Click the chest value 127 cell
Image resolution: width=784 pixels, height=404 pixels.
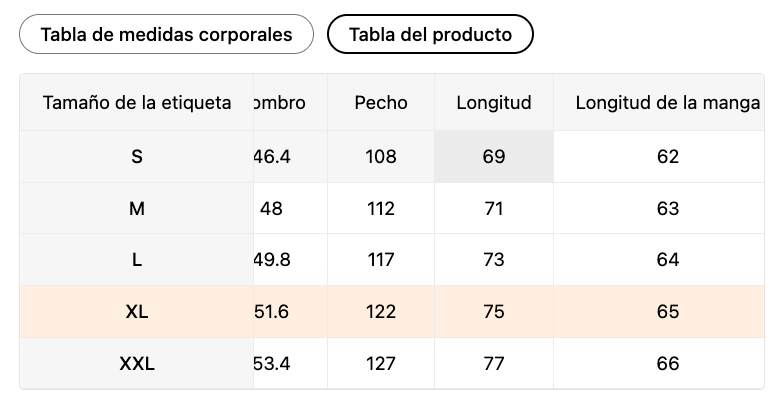(x=381, y=364)
